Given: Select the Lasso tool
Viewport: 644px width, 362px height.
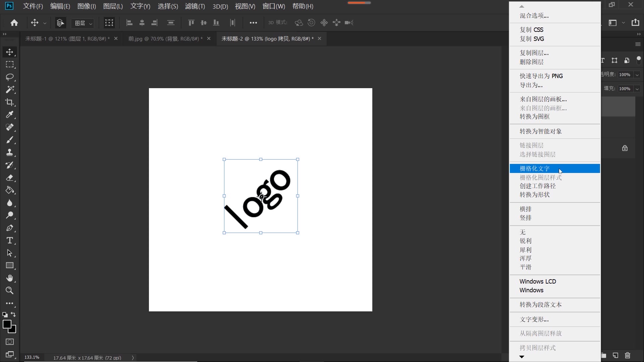Looking at the screenshot, I should (9, 77).
